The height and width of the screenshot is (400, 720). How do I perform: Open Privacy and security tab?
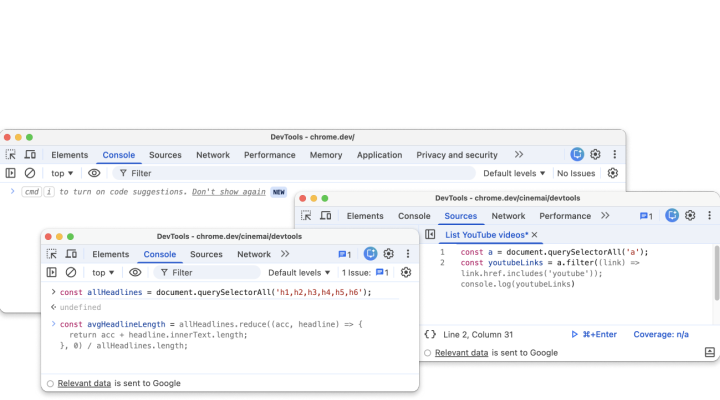pos(457,155)
